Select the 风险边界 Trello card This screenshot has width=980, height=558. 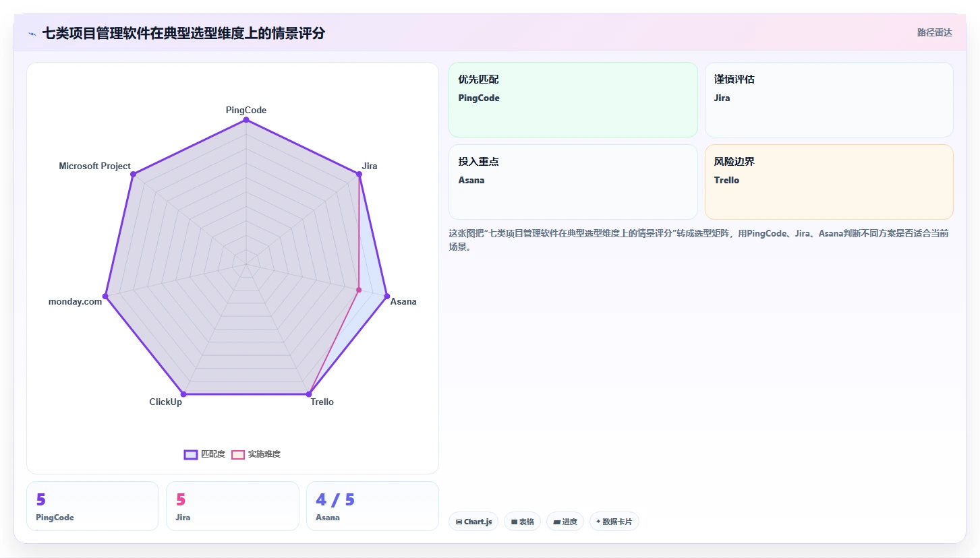click(829, 182)
